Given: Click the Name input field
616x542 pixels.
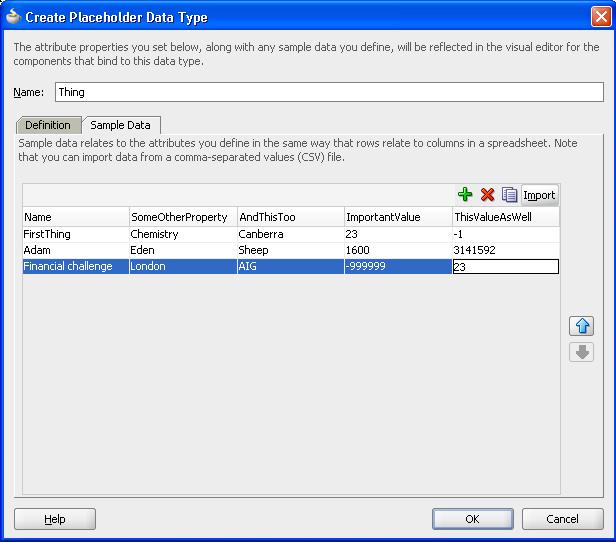Looking at the screenshot, I should pyautogui.click(x=329, y=92).
